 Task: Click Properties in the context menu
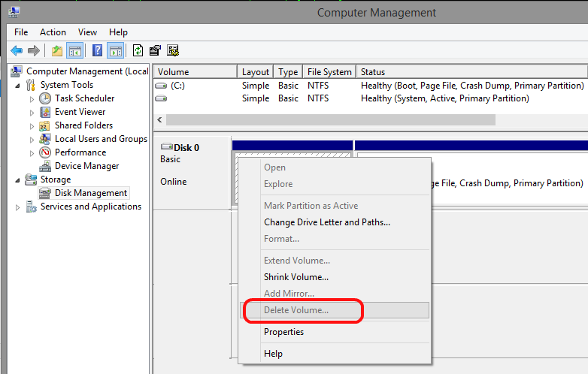coord(284,332)
